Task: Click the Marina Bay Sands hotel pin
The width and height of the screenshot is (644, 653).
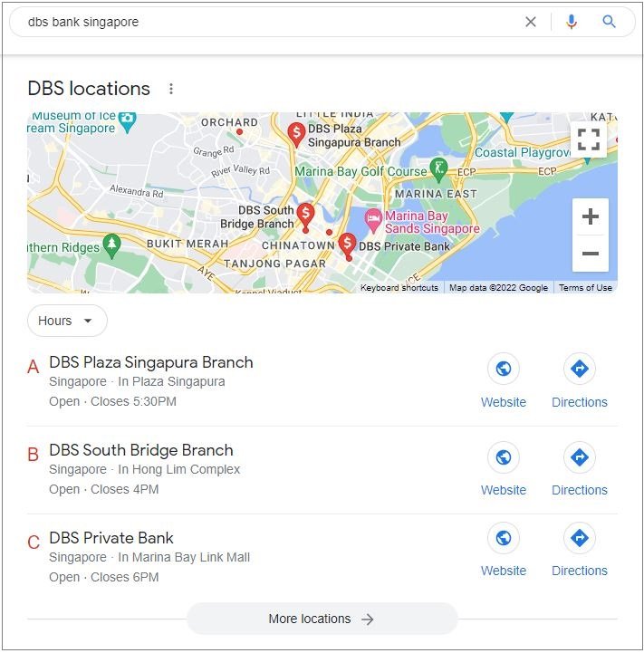Action: click(373, 220)
